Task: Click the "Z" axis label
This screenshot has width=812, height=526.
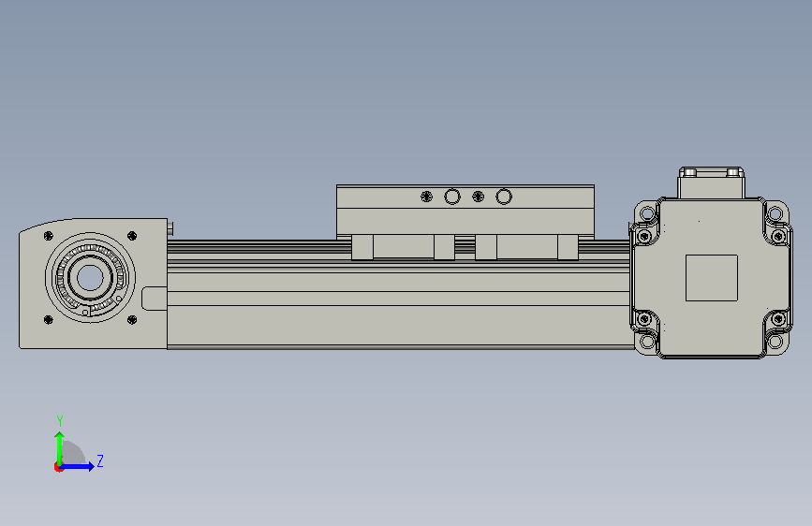Action: tap(100, 460)
